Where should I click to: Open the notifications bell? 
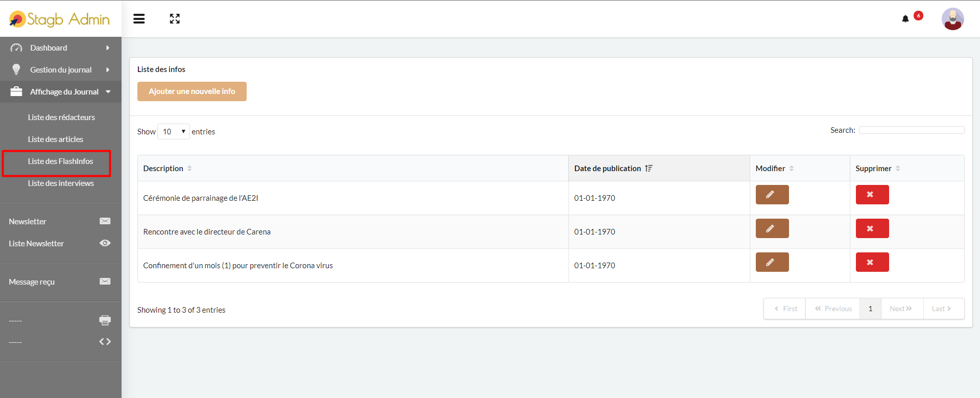tap(905, 19)
